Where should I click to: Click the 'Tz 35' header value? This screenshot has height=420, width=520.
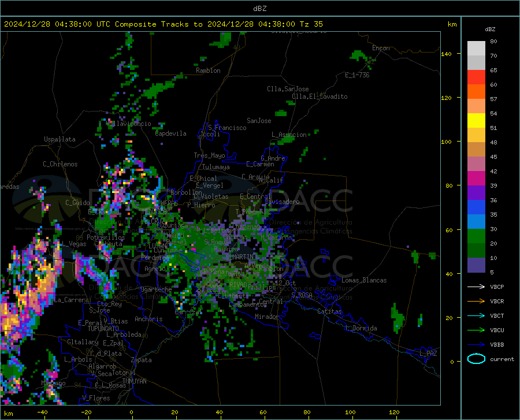click(311, 24)
